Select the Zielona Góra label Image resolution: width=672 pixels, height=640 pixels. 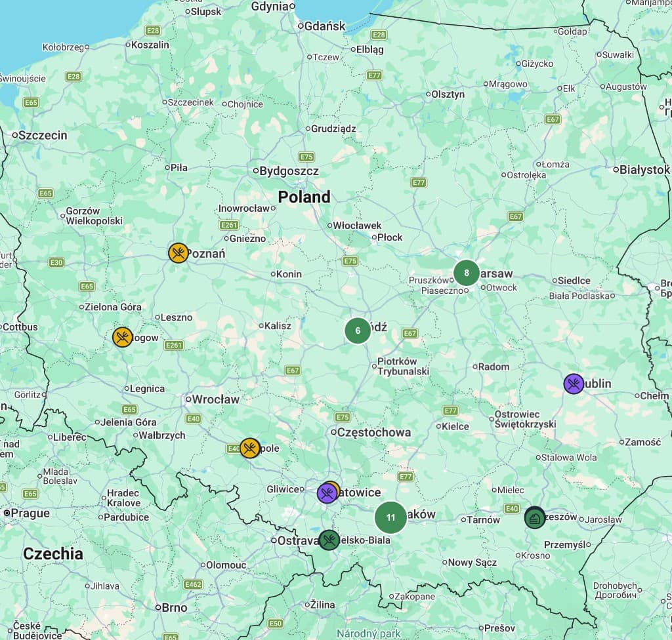tap(113, 307)
